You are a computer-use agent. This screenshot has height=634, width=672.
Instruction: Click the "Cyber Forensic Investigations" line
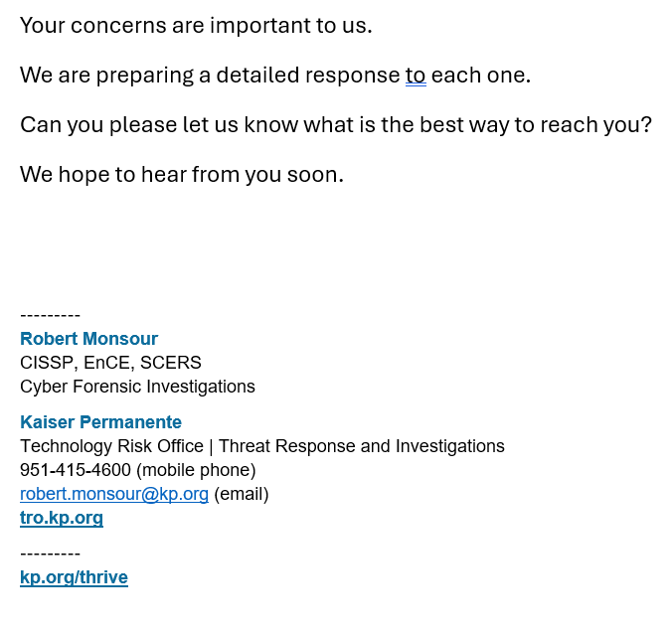[x=137, y=387]
